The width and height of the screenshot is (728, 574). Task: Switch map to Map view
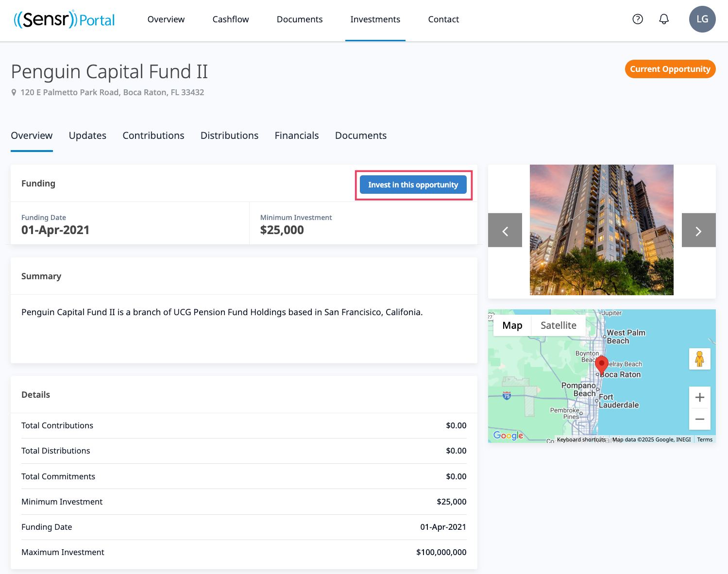512,325
